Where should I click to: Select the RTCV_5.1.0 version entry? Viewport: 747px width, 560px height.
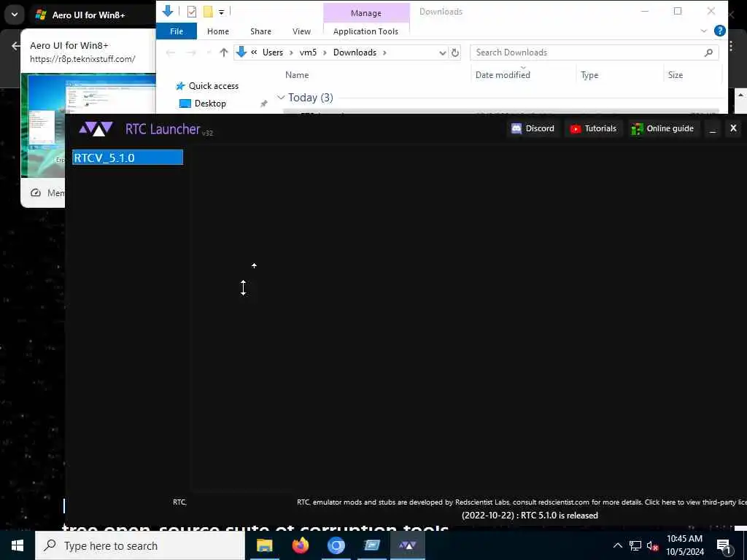click(128, 157)
